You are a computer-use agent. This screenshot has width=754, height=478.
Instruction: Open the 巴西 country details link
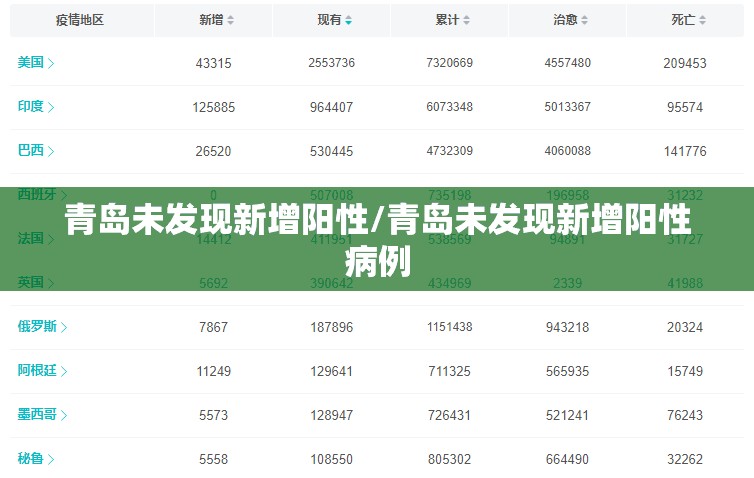click(36, 151)
